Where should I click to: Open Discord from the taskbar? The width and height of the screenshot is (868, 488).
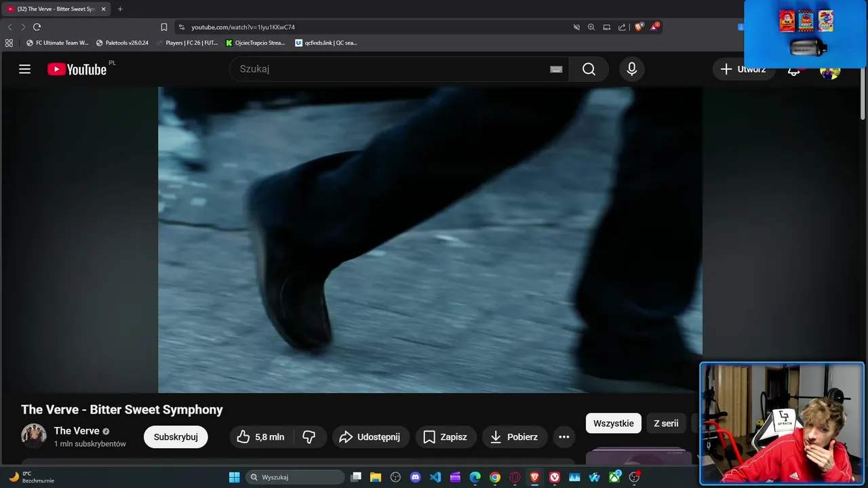click(x=415, y=477)
